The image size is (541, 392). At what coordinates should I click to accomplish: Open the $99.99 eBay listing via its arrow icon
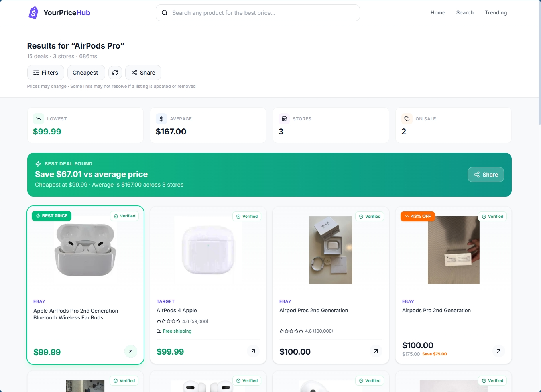click(130, 351)
